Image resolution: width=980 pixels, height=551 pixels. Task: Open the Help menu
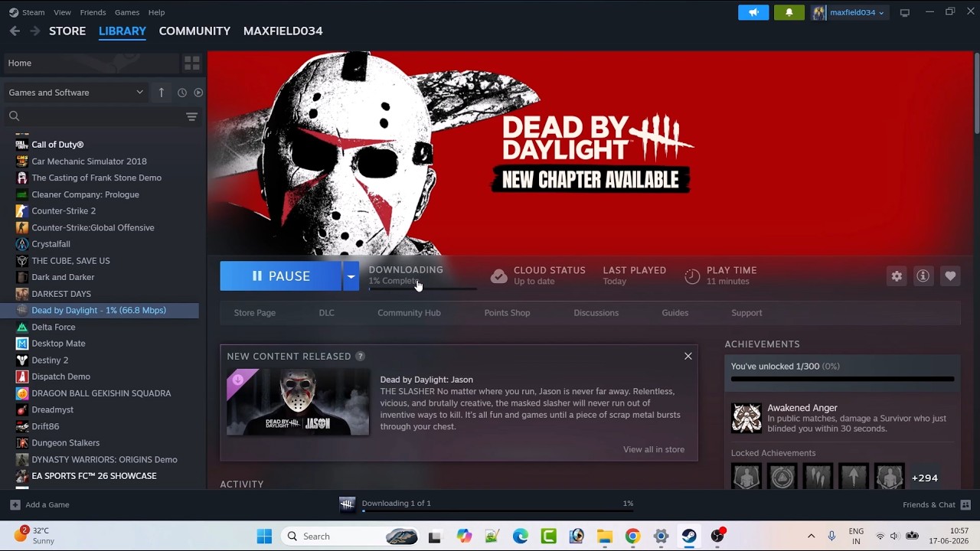click(156, 12)
